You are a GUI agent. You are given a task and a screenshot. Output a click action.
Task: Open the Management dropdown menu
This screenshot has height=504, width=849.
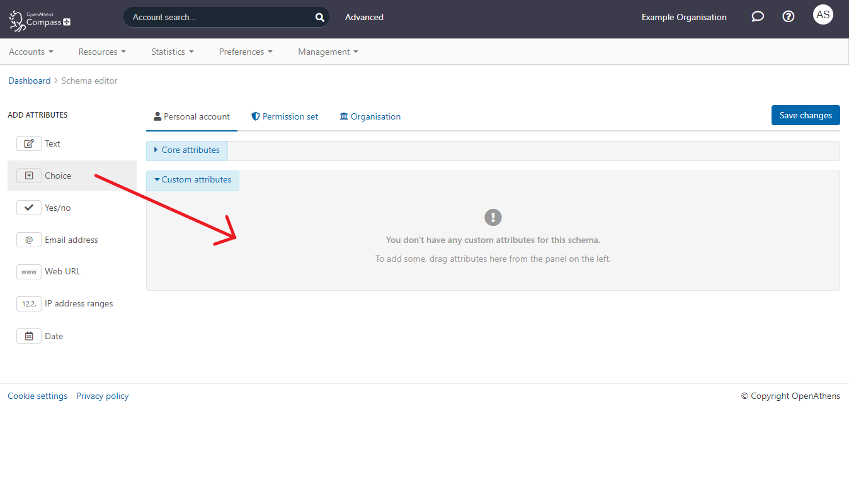[328, 52]
